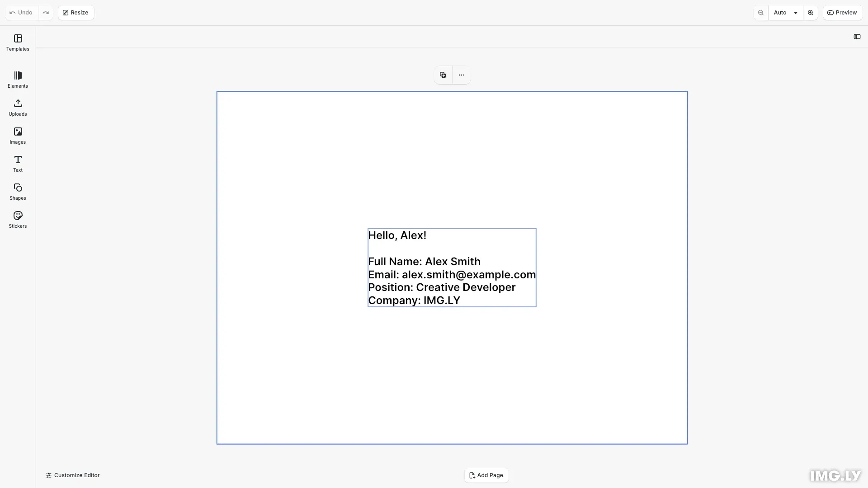Open the Text panel

(x=18, y=164)
